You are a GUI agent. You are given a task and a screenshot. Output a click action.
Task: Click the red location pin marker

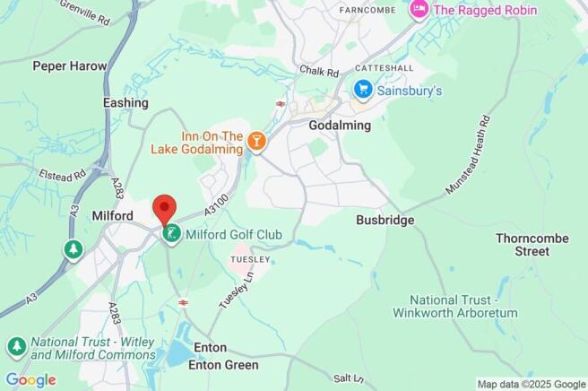point(164,210)
